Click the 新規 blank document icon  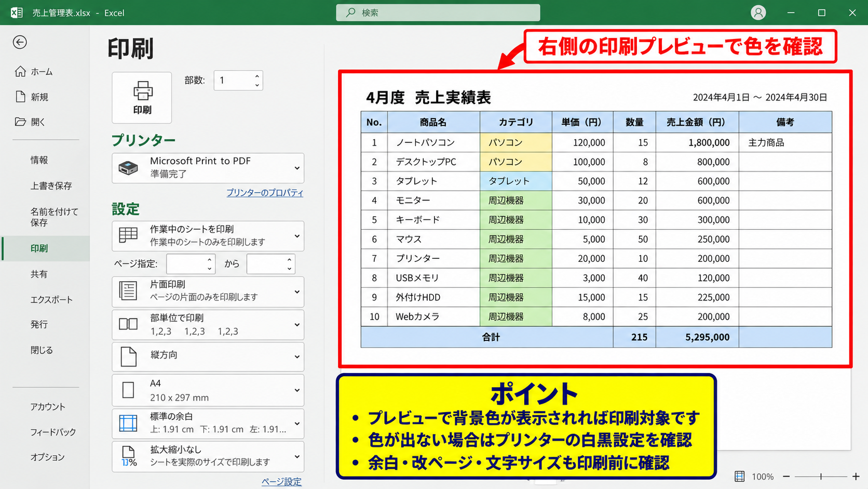[x=20, y=97]
